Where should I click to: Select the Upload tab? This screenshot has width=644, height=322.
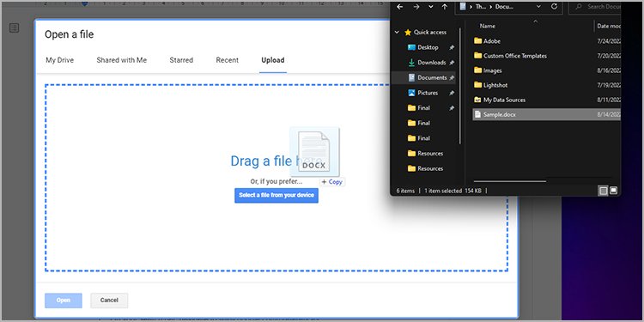[x=273, y=60]
